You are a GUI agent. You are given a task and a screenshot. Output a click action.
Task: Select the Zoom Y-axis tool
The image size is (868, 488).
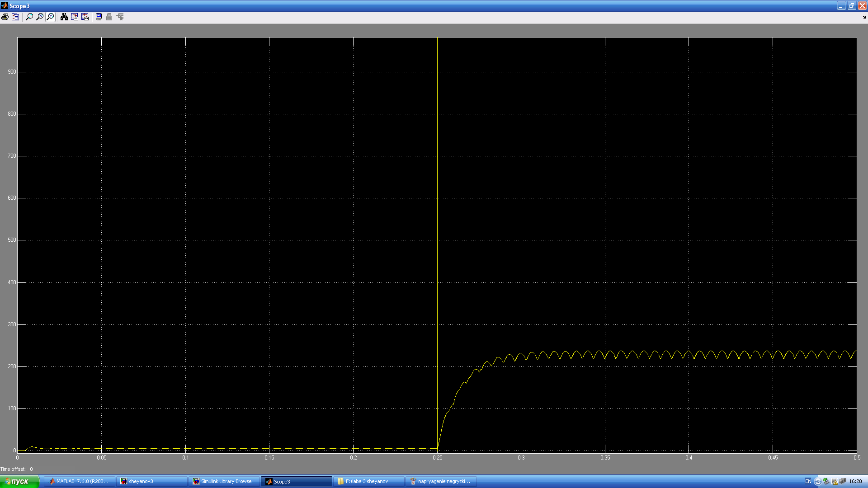point(50,17)
